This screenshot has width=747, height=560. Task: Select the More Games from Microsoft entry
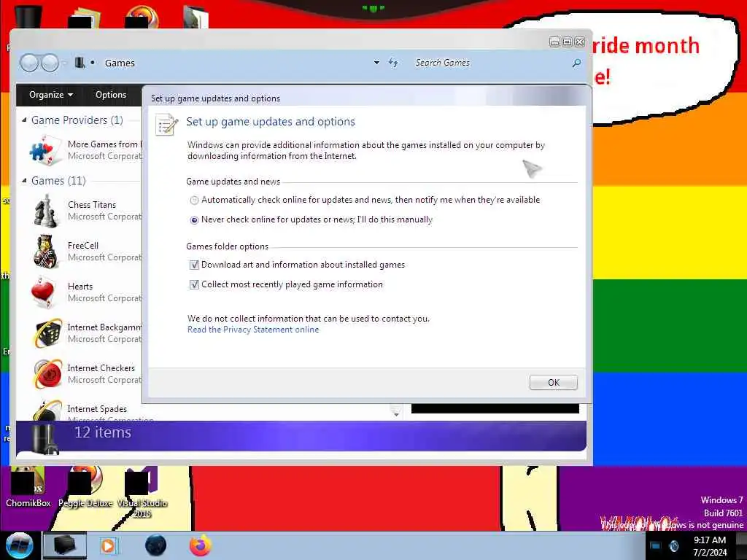(83, 150)
